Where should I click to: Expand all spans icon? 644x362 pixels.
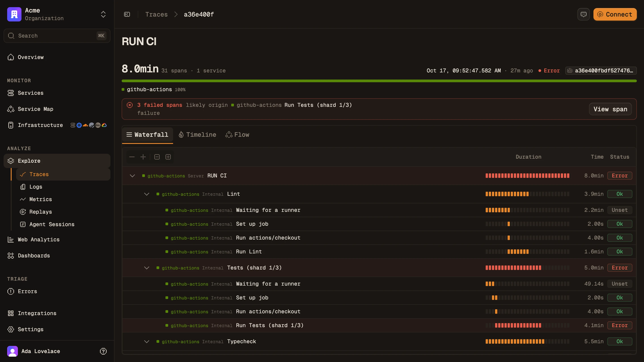tap(168, 157)
